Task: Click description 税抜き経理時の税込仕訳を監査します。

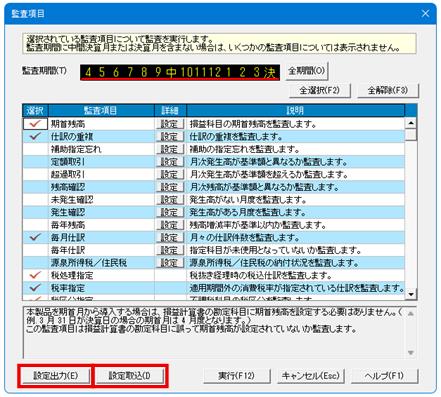Action: [x=261, y=275]
